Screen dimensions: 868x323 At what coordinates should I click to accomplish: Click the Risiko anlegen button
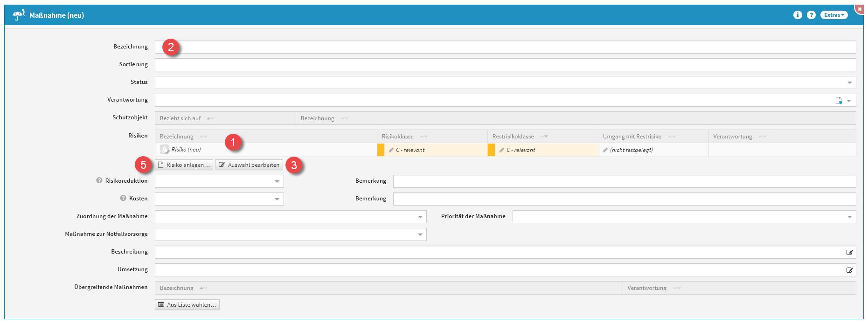point(184,165)
